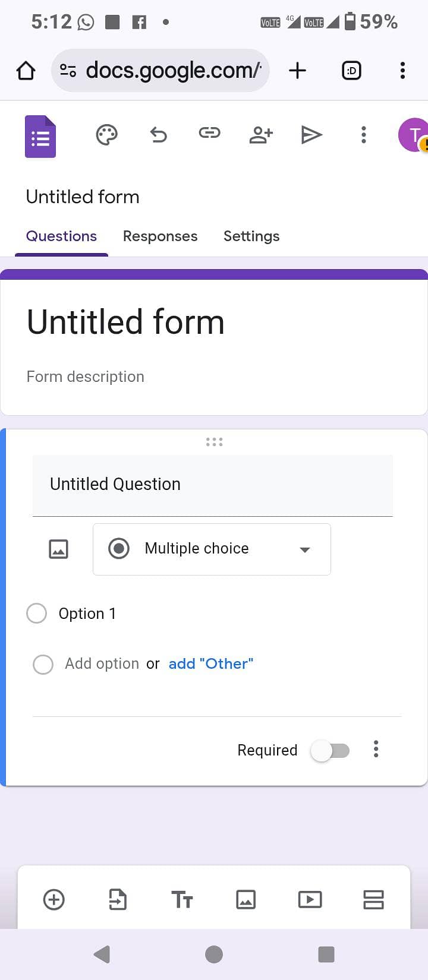Click the undo arrow icon
Screen dimensions: 428x980
pos(158,135)
